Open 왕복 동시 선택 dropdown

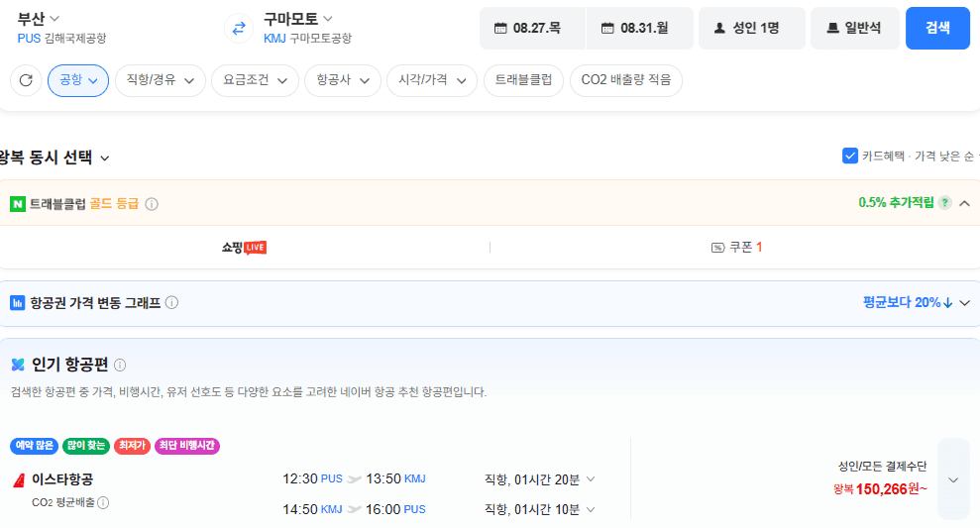[x=55, y=158]
